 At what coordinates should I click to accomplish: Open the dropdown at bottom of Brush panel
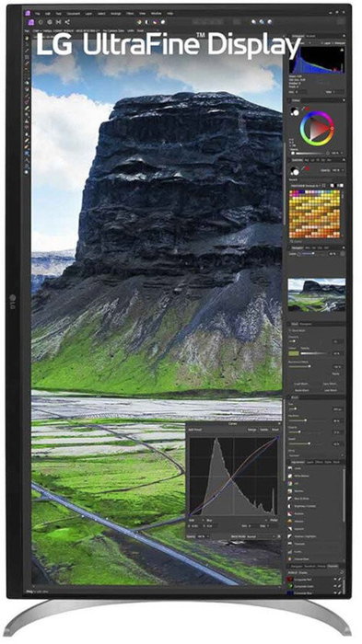[316, 455]
